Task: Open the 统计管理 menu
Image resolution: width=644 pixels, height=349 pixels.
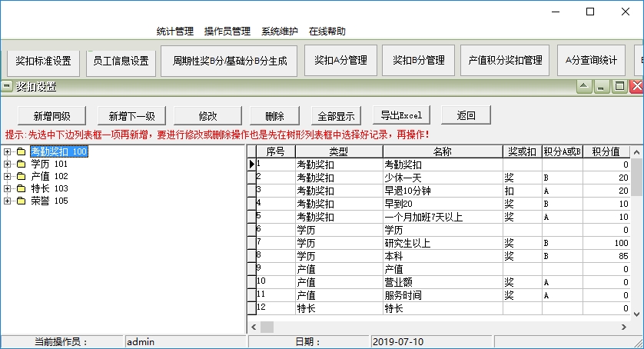Action: (x=174, y=32)
